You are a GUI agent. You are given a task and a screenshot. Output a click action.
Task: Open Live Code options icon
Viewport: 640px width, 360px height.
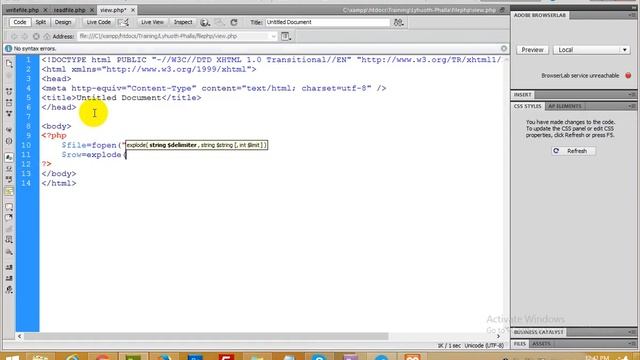(123, 22)
